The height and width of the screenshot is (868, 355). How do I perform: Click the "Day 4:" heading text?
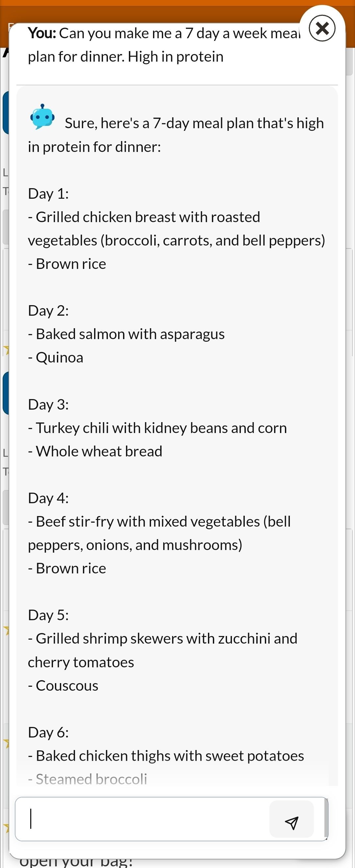click(48, 498)
